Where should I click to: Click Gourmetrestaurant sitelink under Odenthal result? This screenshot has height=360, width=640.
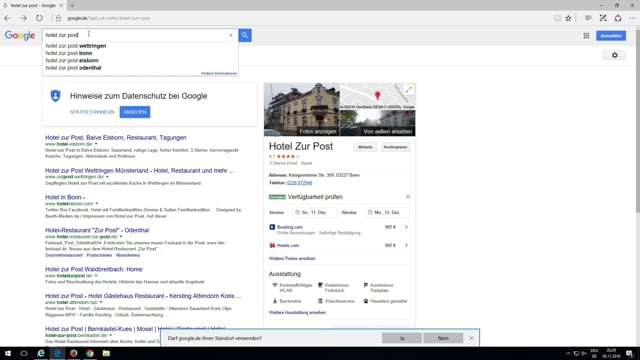coord(64,255)
